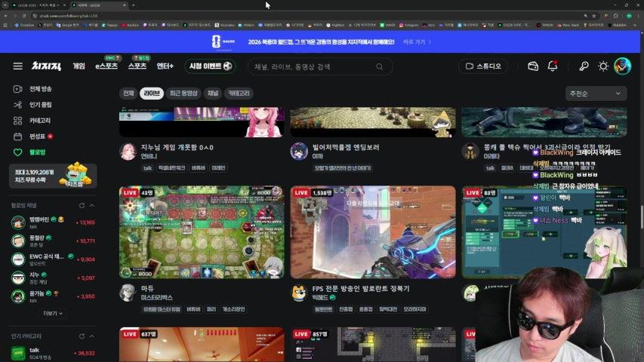This screenshot has height=362, width=644.
Task: Click 여까 streamer avatar
Action: pyautogui.click(x=299, y=152)
